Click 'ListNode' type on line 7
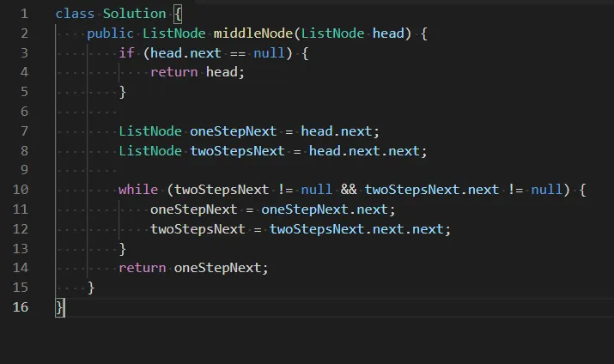Viewport: 614px width, 364px height. coord(150,131)
